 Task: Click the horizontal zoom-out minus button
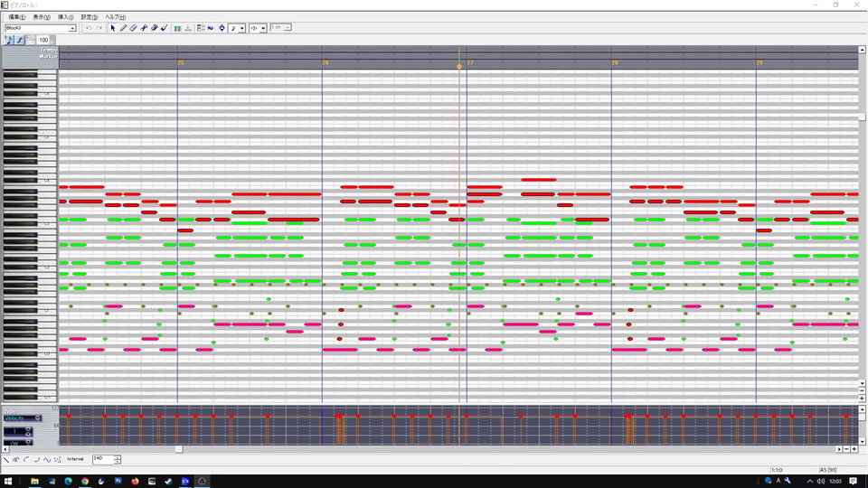(x=847, y=449)
